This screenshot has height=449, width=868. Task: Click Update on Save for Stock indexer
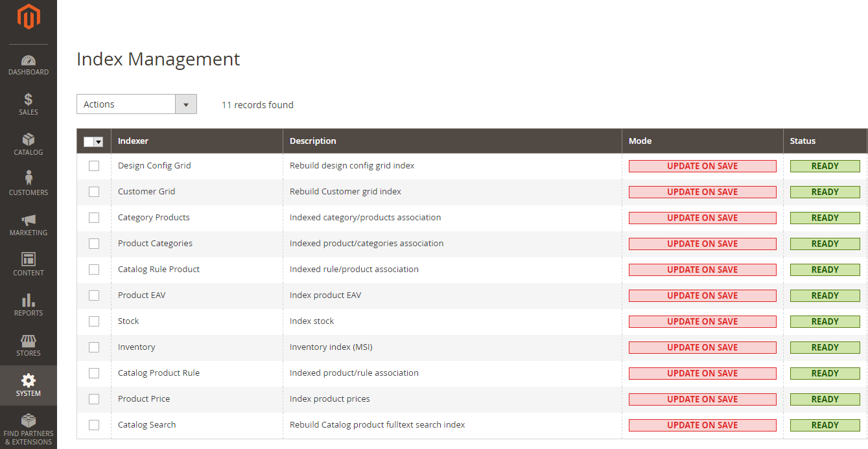[x=702, y=321]
